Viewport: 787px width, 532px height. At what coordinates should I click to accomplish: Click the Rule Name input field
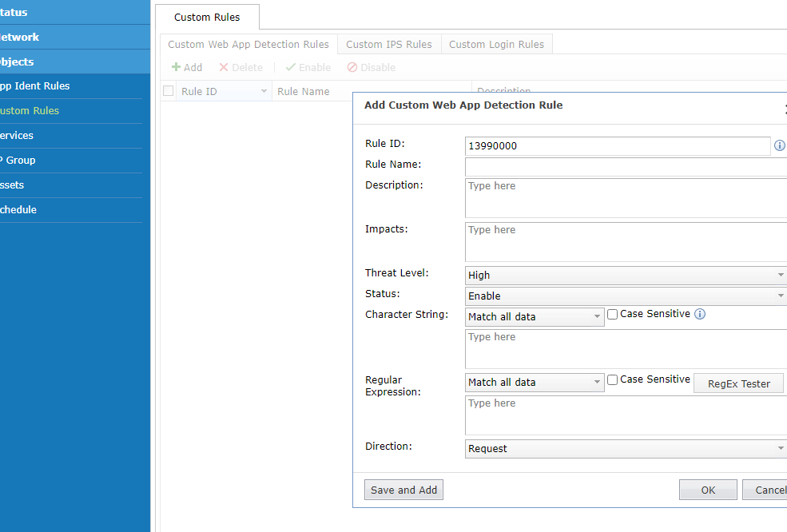coord(626,167)
